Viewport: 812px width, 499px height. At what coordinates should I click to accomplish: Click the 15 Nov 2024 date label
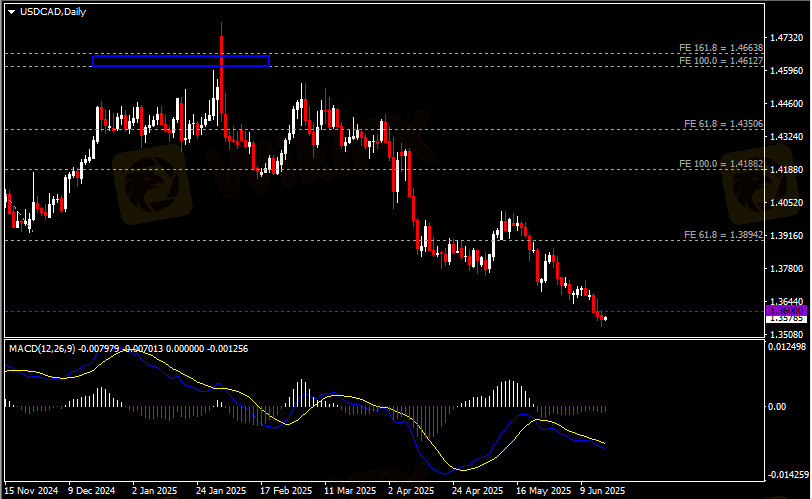click(x=32, y=490)
